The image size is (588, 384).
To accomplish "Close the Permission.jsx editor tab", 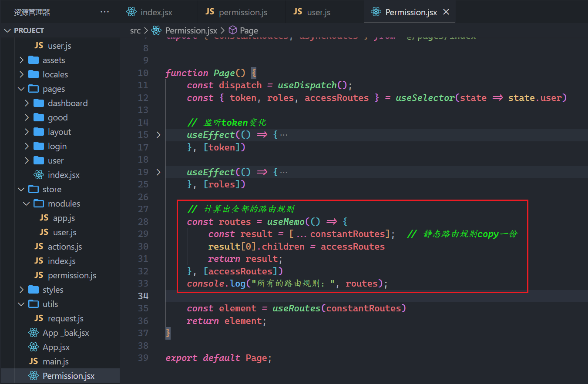I will [446, 12].
